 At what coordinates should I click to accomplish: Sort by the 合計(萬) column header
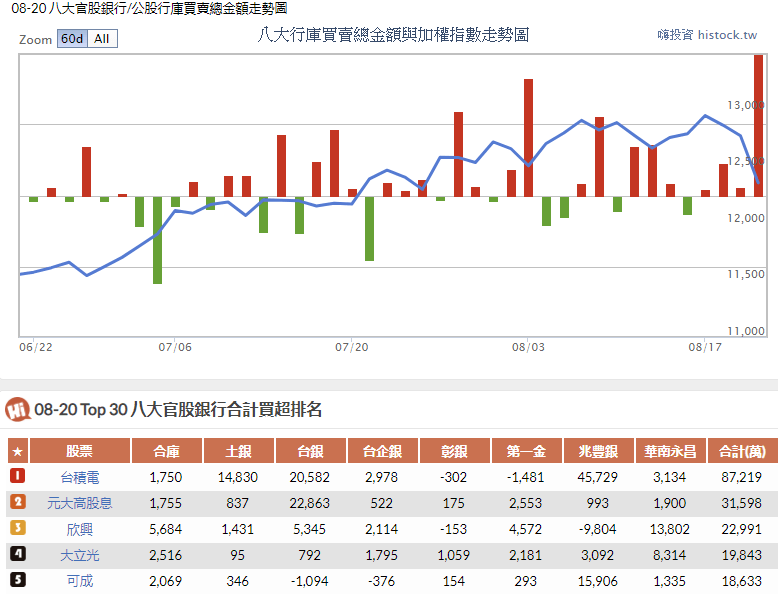point(743,451)
